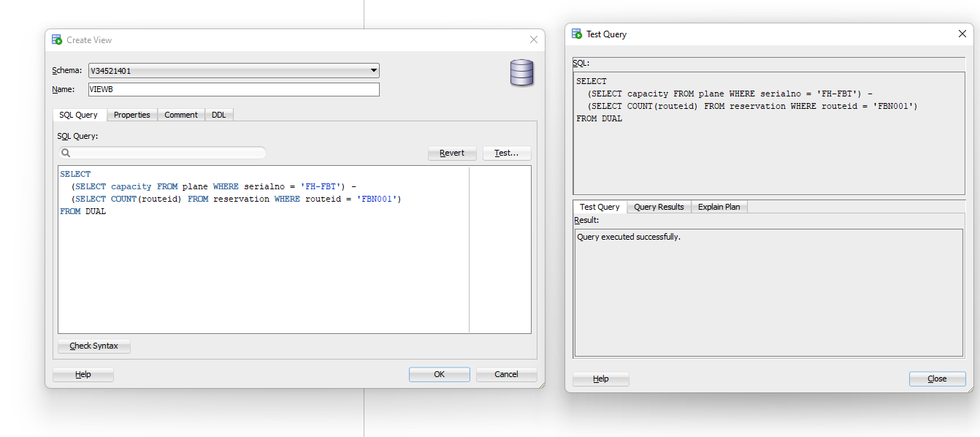Click the magnifier icon in SQL search box
The image size is (980, 437).
66,153
